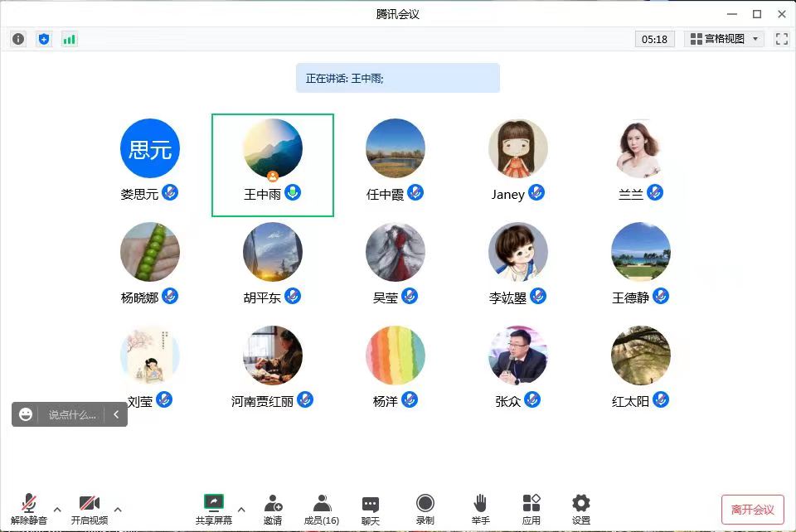Open the 成员(16) members list
The height and width of the screenshot is (532, 796).
coord(322,508)
